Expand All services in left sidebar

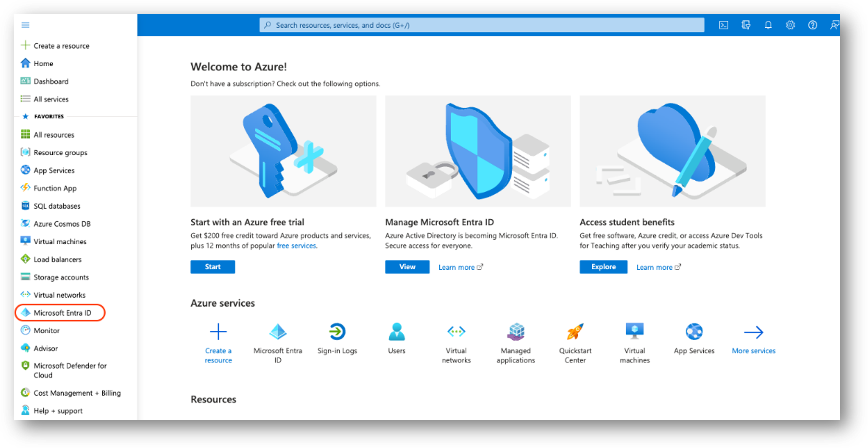pos(51,98)
